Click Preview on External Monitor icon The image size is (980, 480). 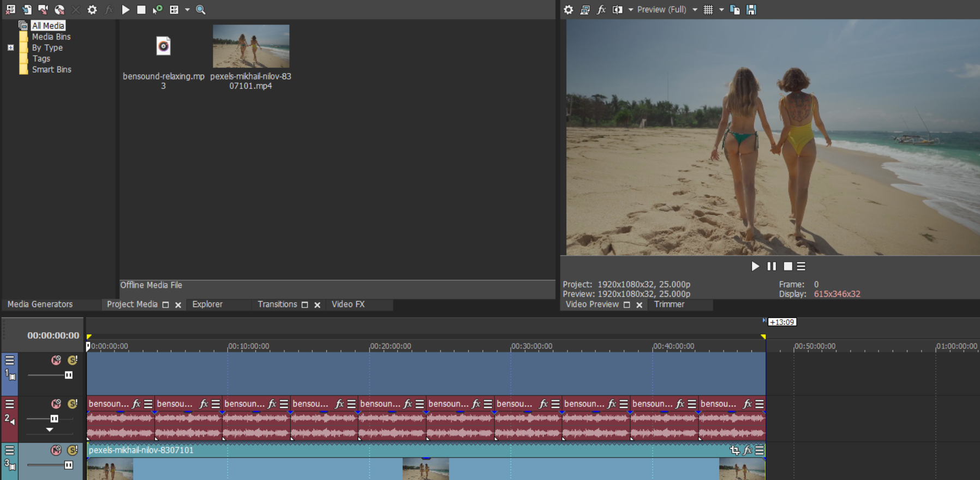(585, 9)
